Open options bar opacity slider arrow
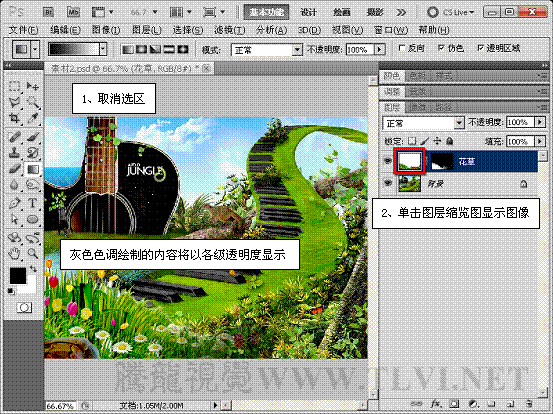 pos(379,49)
